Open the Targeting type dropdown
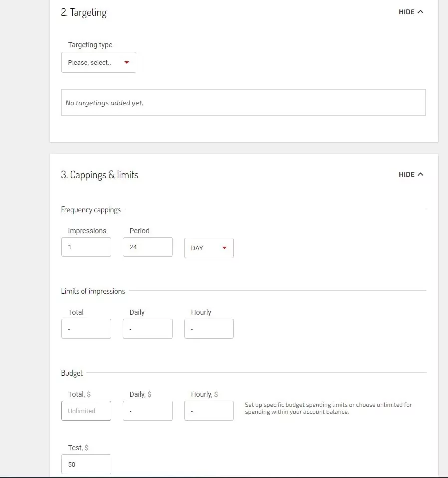This screenshot has width=448, height=478. tap(98, 63)
